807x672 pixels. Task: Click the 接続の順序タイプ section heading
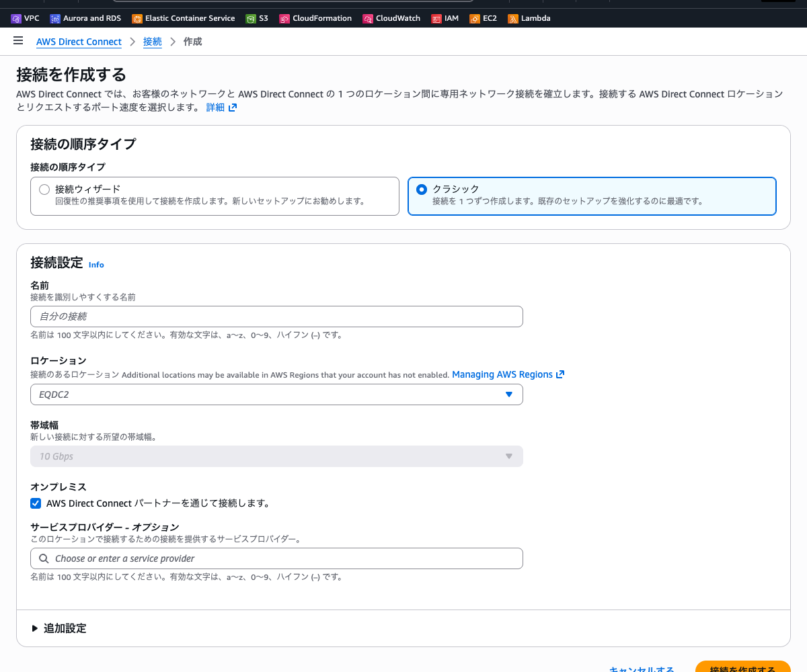[83, 144]
